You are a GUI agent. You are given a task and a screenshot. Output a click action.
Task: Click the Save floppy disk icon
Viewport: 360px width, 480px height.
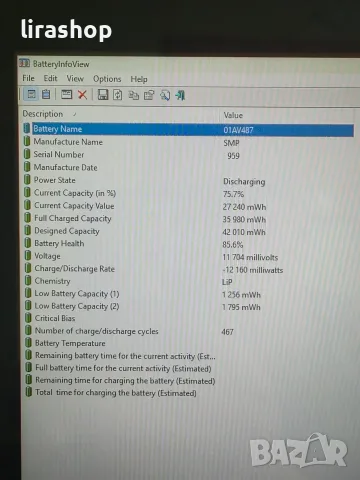point(103,95)
